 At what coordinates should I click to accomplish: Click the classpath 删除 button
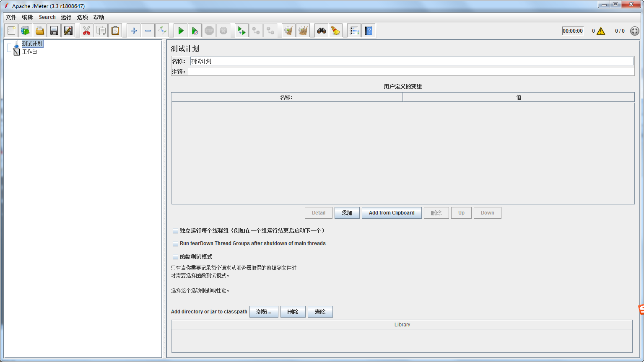(293, 312)
